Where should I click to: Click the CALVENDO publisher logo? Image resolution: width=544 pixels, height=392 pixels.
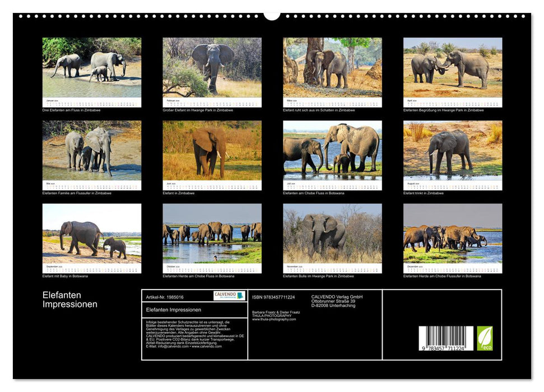pos(229,295)
